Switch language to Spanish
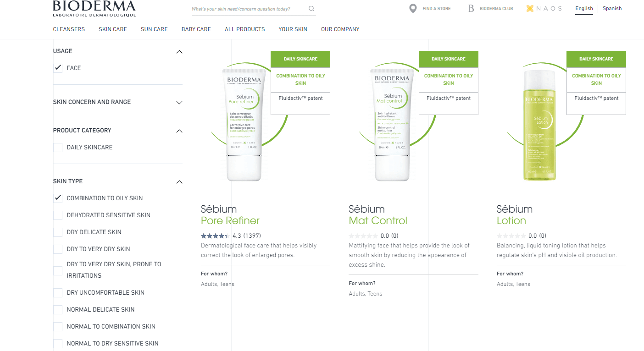This screenshot has width=644, height=351. tap(612, 8)
